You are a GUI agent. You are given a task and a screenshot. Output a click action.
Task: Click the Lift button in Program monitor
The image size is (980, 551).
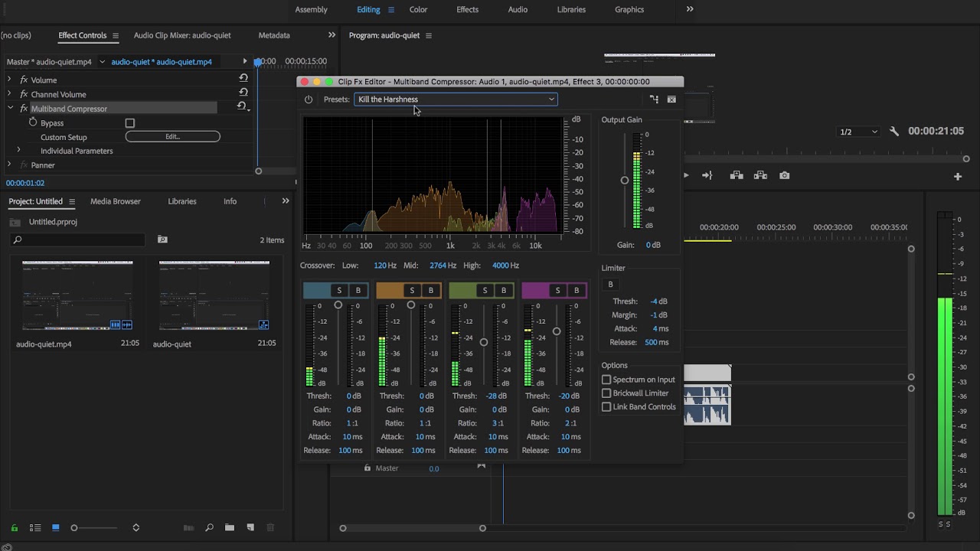(737, 175)
